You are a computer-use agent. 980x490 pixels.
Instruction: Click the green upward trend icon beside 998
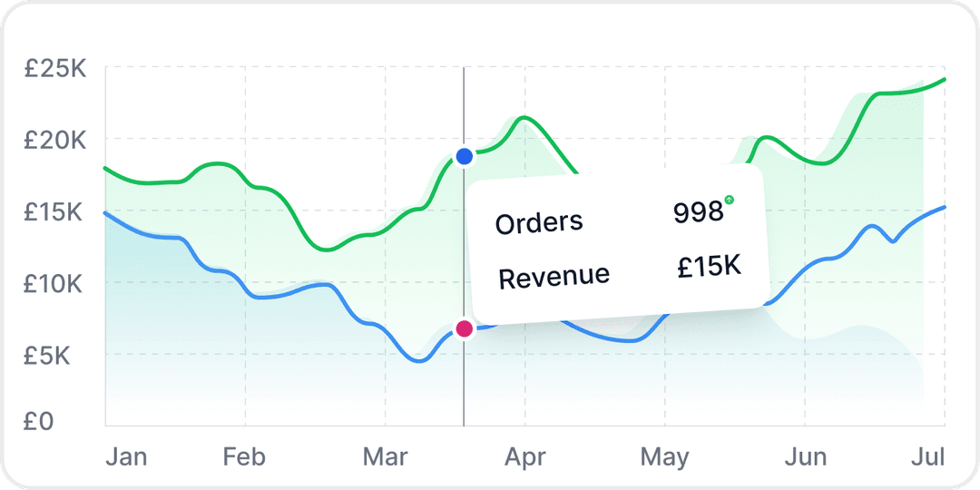coord(730,200)
